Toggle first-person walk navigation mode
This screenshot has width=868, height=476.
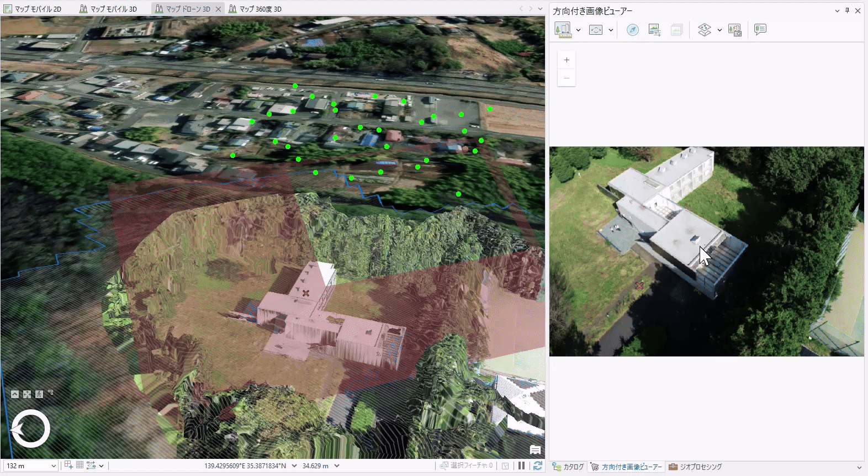[x=39, y=394]
